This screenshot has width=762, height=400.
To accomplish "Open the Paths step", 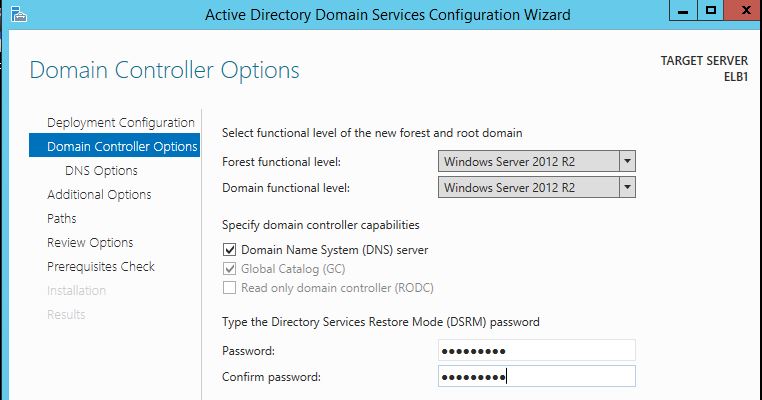I will tap(62, 218).
